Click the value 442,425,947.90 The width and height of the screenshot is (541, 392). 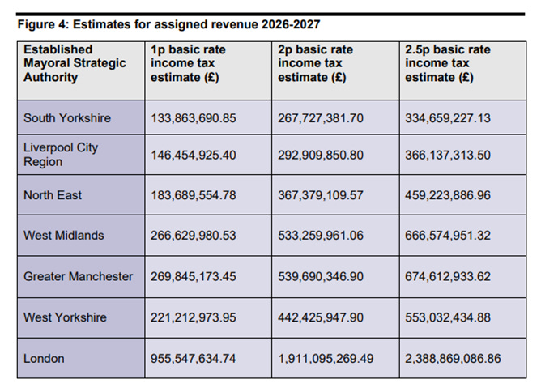click(321, 317)
